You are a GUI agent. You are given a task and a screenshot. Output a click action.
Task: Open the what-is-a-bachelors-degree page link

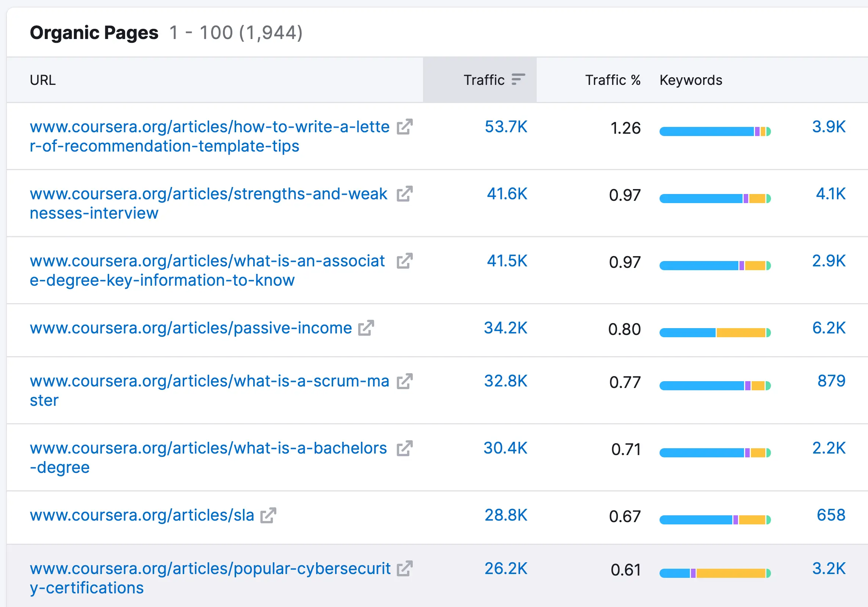pos(208,458)
